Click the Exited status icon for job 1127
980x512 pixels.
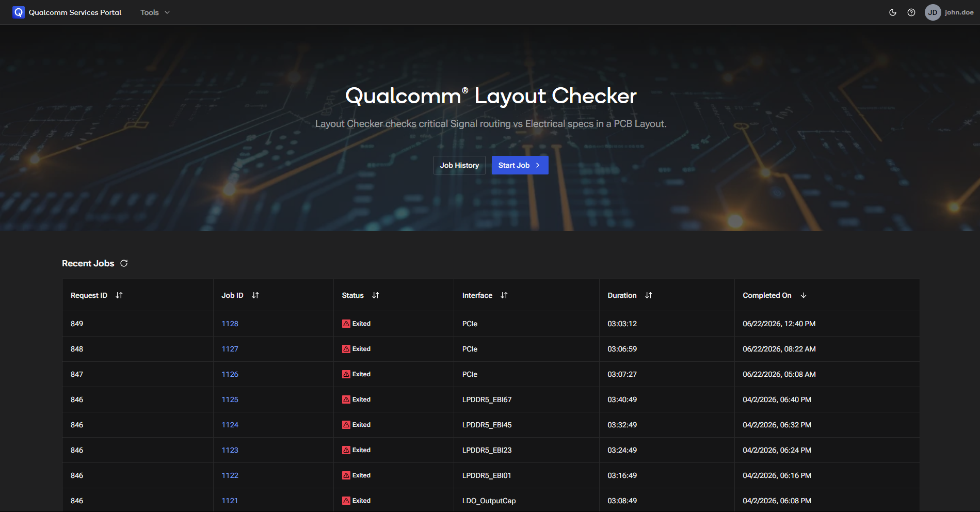[346, 349]
